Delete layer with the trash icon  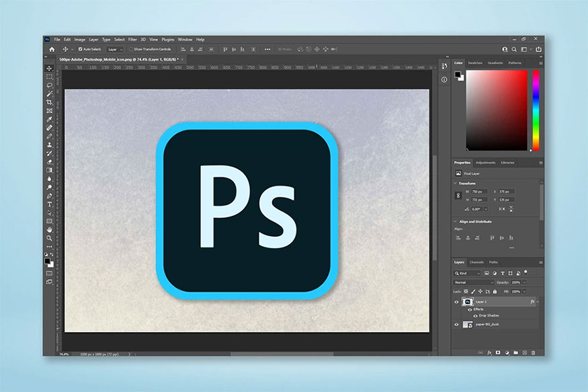pos(534,352)
